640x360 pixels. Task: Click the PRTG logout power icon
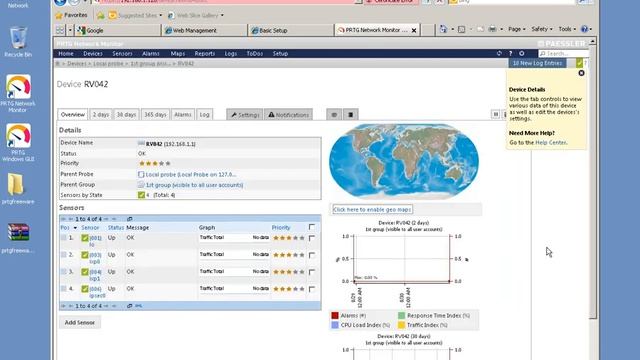pos(522,53)
